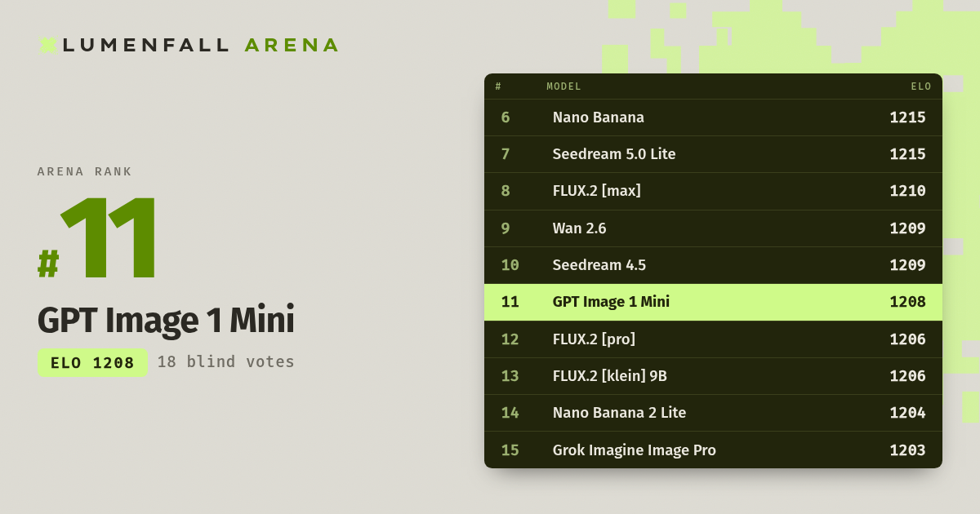
Task: Select the ELO 1208 badge
Action: [92, 362]
